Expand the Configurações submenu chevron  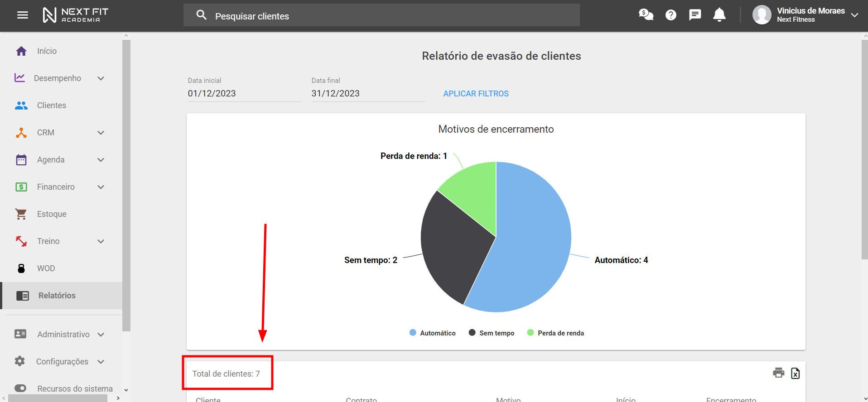coord(101,362)
